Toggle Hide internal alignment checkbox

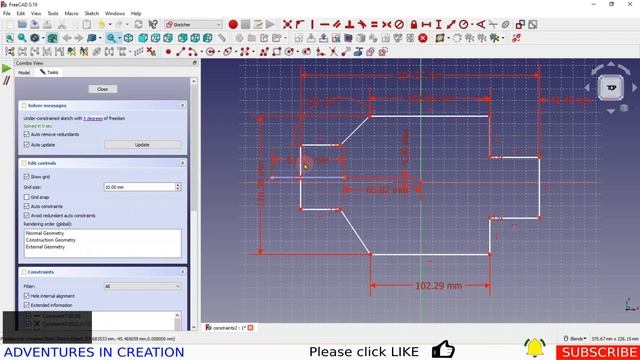click(x=27, y=296)
